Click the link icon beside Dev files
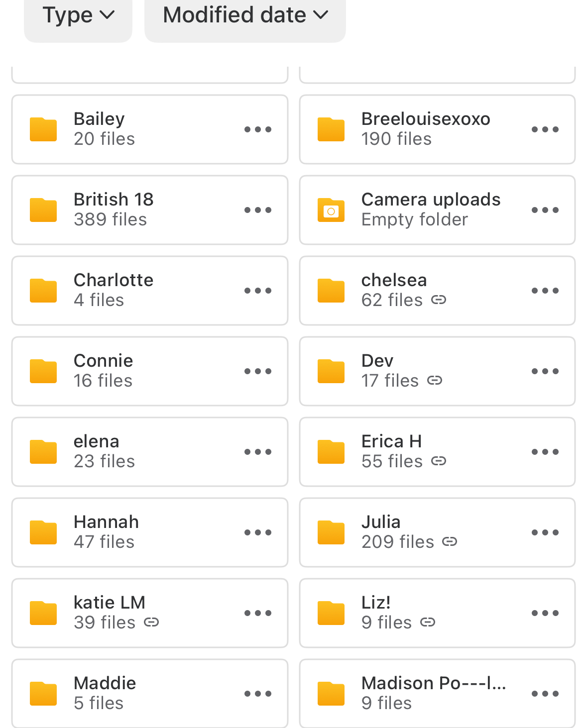The width and height of the screenshot is (587, 728). 435,381
